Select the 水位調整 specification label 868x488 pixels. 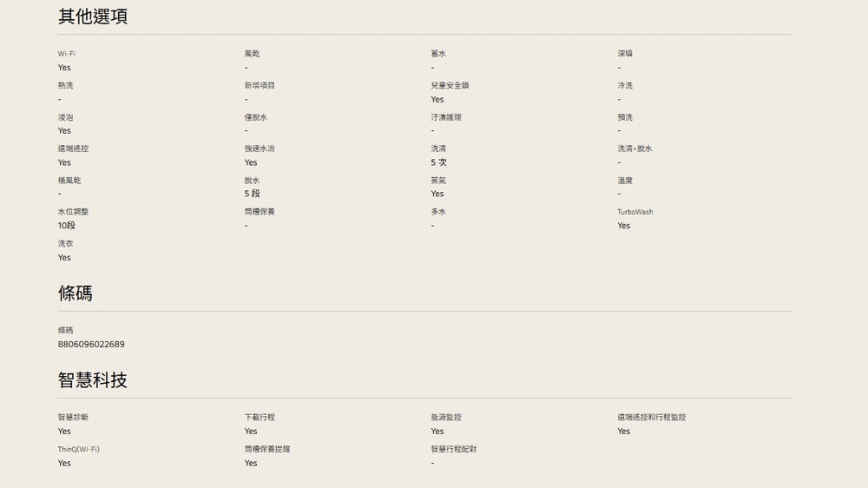pyautogui.click(x=73, y=212)
